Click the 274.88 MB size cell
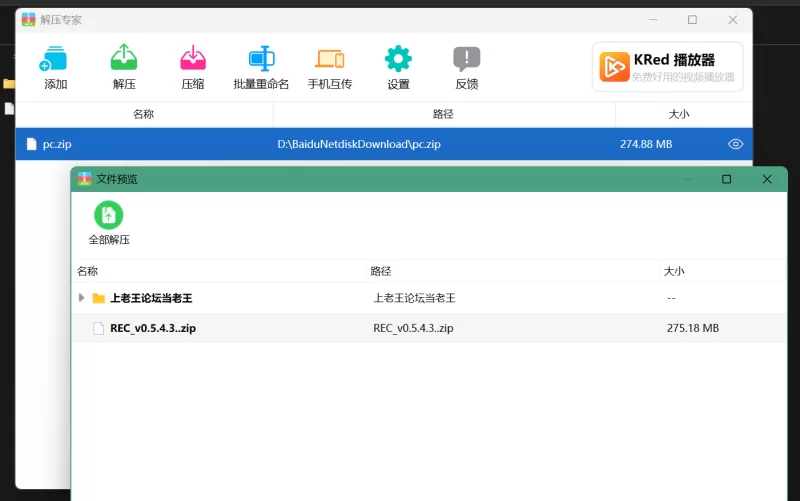The width and height of the screenshot is (800, 501). (646, 144)
